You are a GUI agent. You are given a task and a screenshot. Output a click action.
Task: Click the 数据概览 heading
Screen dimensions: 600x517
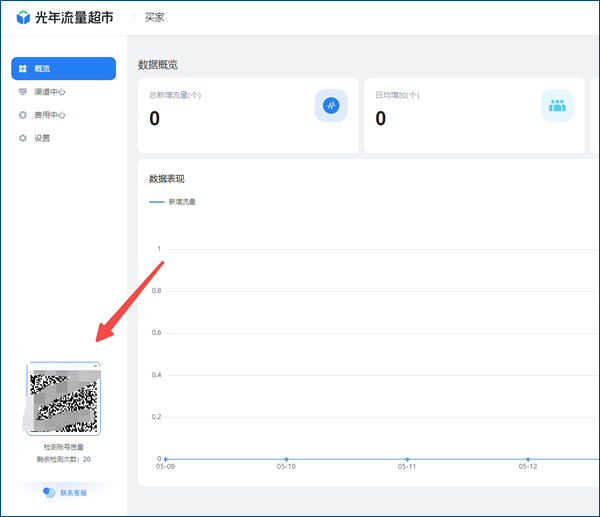(158, 65)
